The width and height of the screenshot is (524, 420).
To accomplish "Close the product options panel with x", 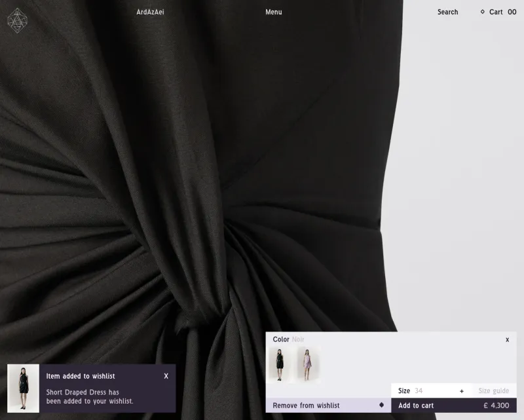I will 507,340.
